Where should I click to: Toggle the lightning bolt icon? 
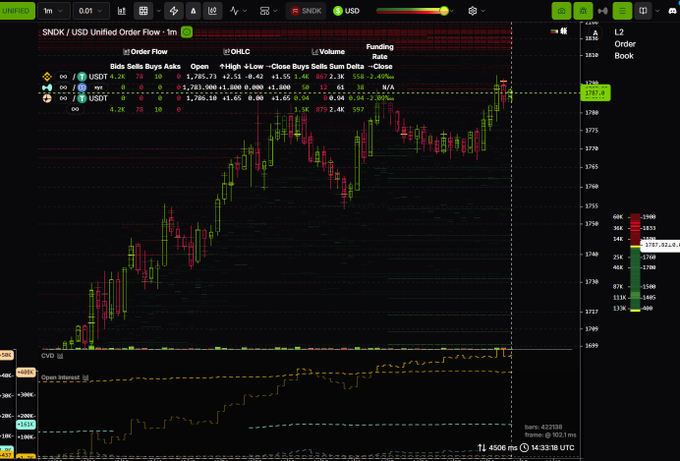pos(174,11)
